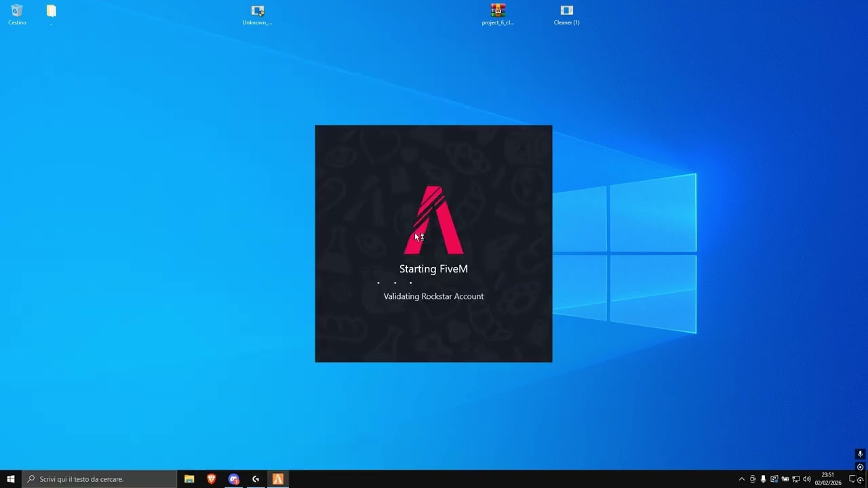Click the microphone tray icon
Viewport: 868px width, 488px height.
tap(763, 479)
